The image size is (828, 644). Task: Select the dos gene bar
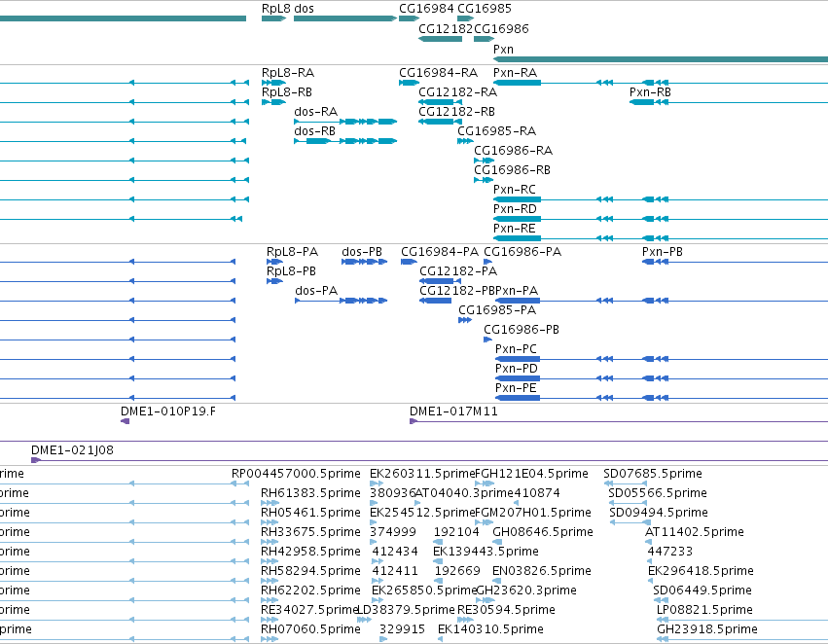[x=345, y=18]
